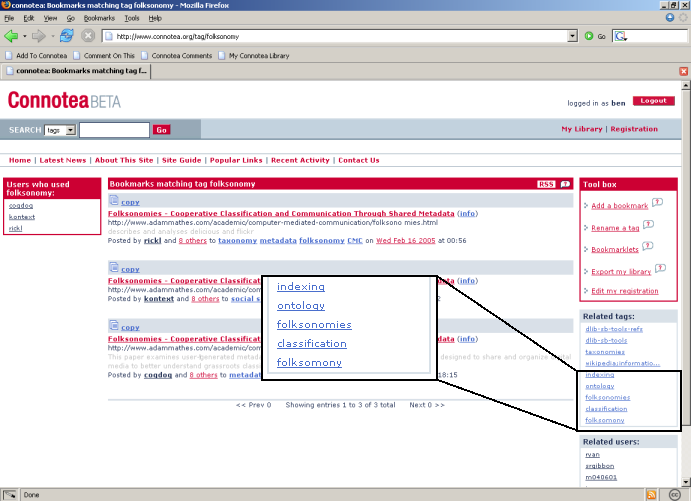
Task: Click help icon next to Rename a tag
Action: pyautogui.click(x=648, y=225)
